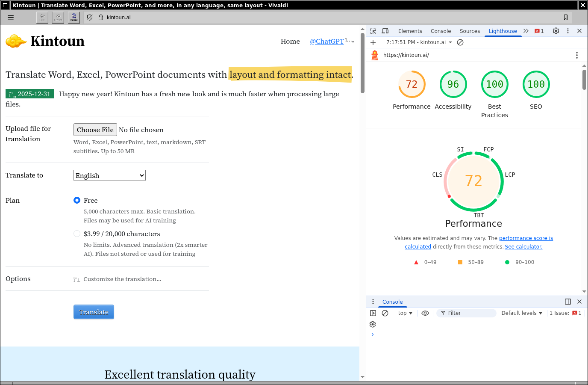Click the inspect element picker icon
Screen dimensions: 588x385
click(373, 31)
